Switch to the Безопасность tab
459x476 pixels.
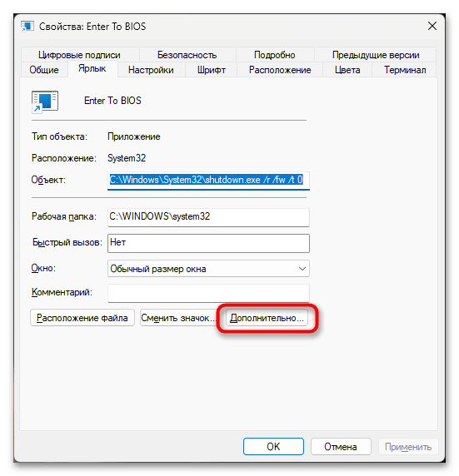tap(187, 55)
